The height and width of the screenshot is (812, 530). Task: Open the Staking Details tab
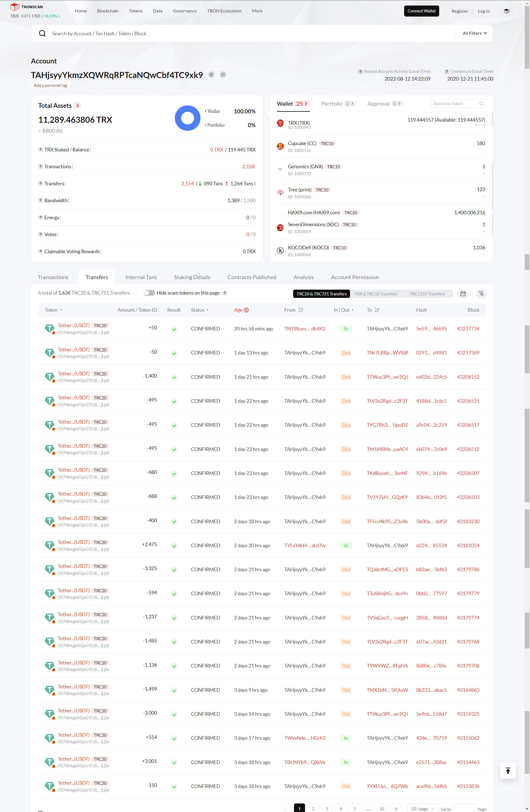(x=192, y=277)
